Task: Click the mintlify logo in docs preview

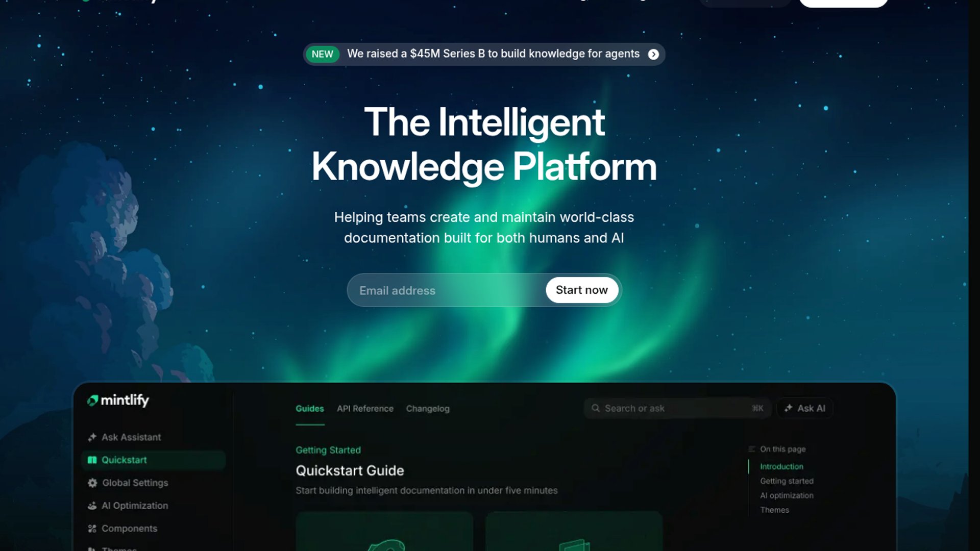Action: tap(118, 400)
